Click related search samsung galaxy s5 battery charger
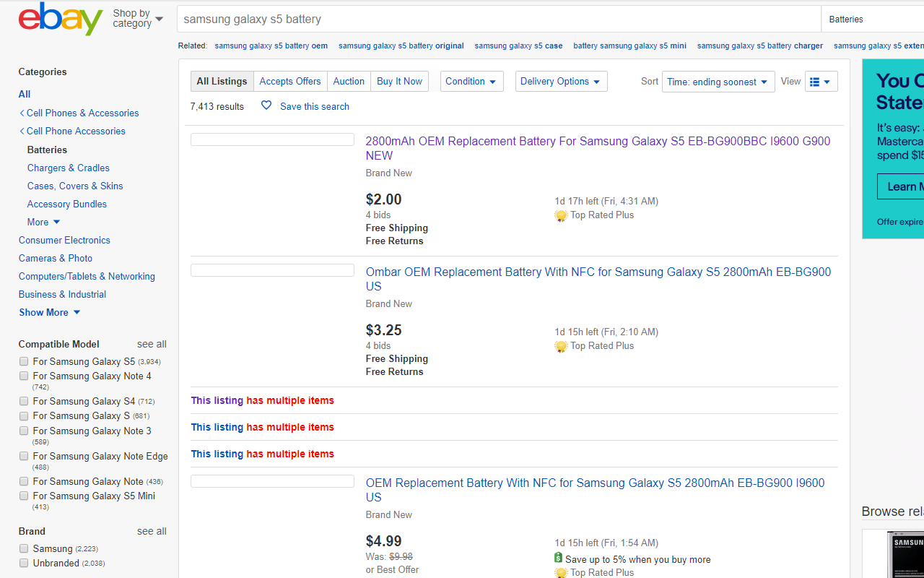 [x=759, y=46]
